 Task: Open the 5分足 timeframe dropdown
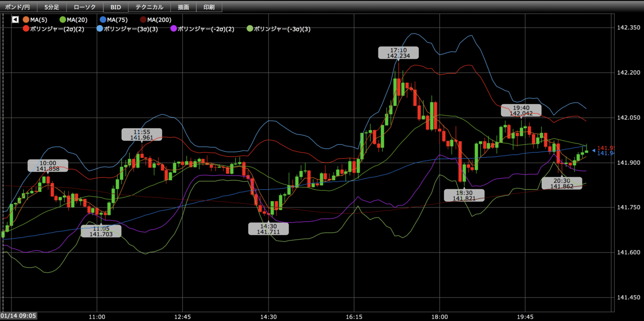tap(52, 7)
